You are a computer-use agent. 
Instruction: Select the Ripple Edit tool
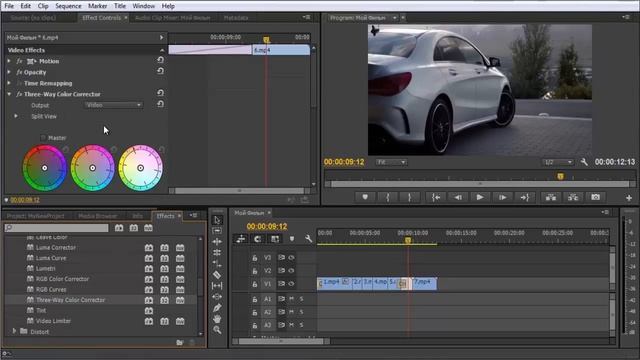(217, 242)
